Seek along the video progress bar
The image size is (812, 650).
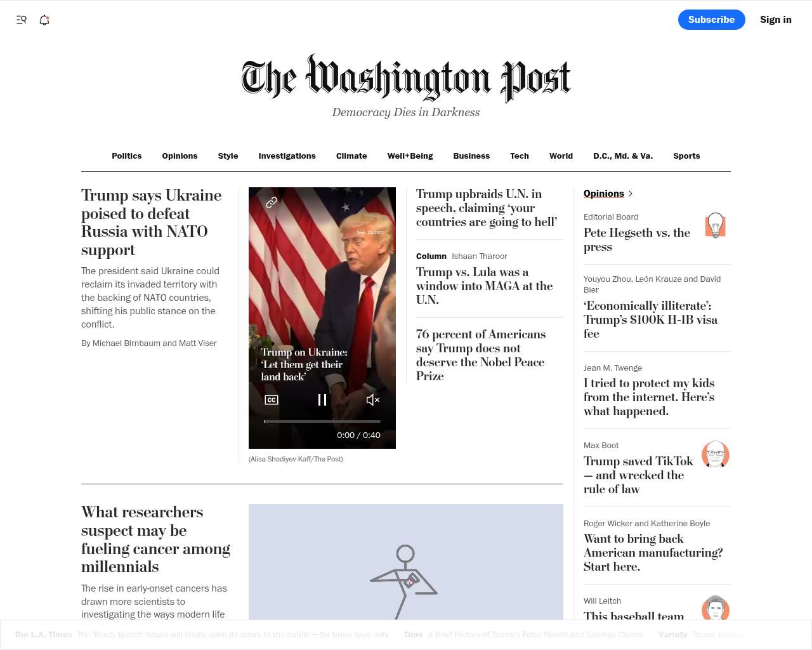pyautogui.click(x=322, y=421)
